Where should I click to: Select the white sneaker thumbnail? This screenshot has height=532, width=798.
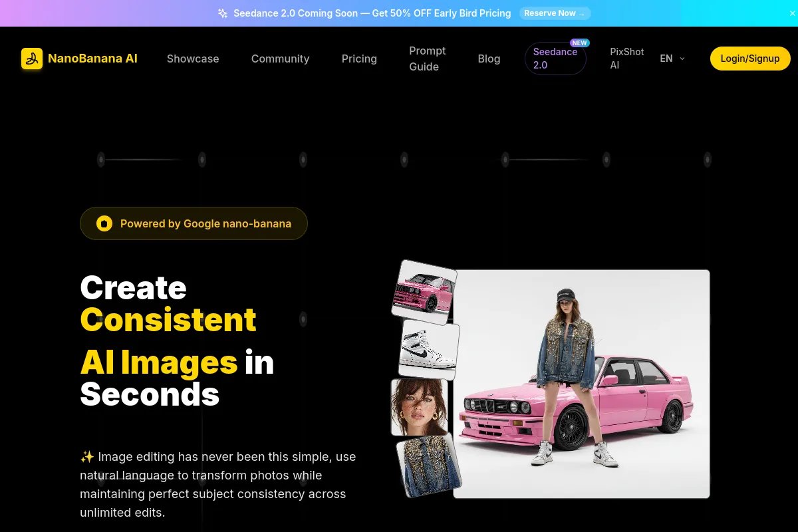coord(429,349)
